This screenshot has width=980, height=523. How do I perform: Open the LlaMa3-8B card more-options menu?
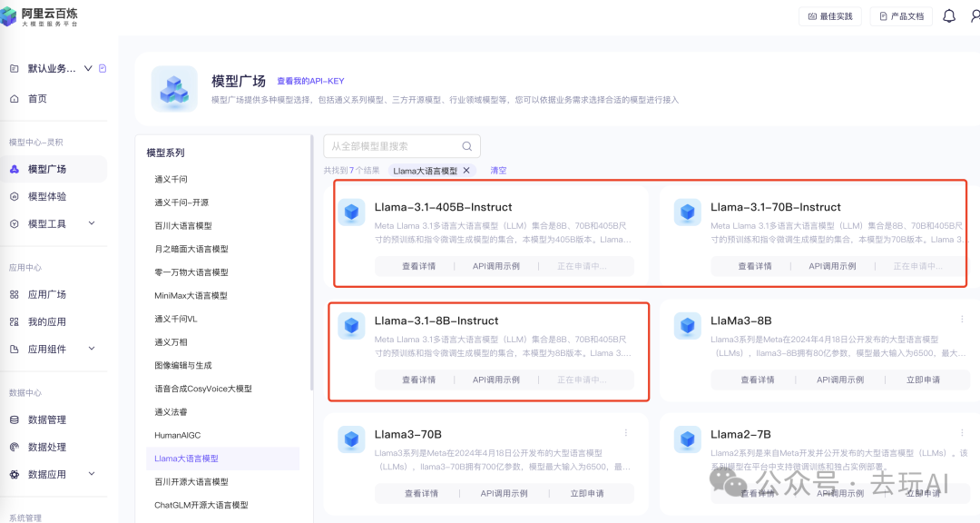[x=962, y=319]
